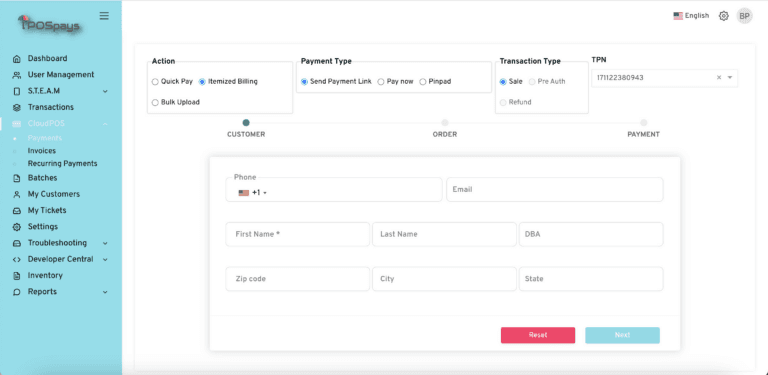This screenshot has width=768, height=375.
Task: Open the Invoices submenu item
Action: pos(42,151)
